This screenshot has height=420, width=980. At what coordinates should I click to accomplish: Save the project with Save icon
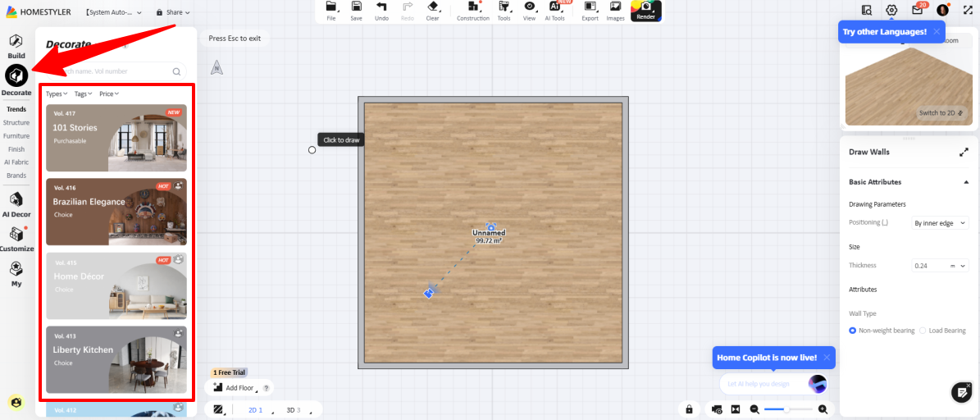pos(356,7)
